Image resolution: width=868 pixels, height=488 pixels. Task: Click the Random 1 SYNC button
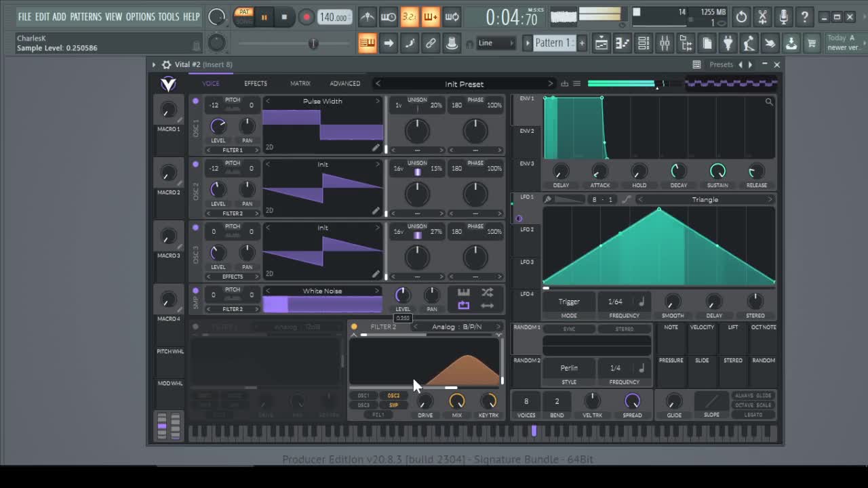(x=569, y=329)
